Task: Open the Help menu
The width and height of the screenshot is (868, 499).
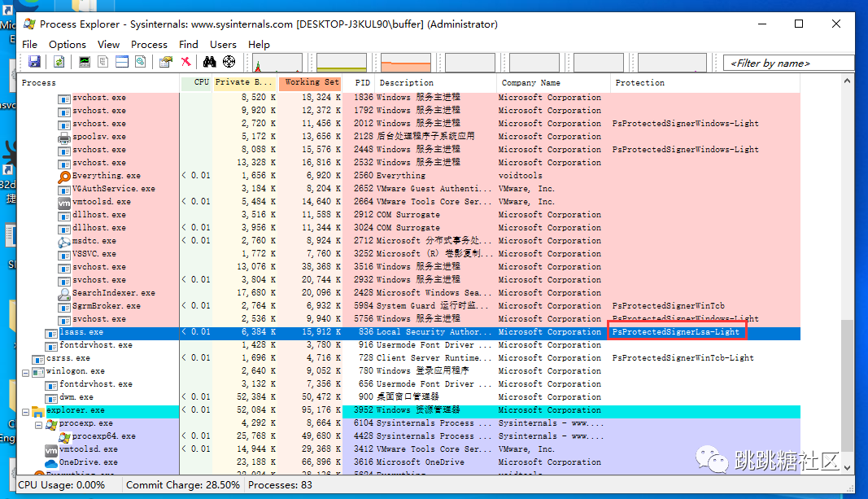Action: [x=259, y=44]
